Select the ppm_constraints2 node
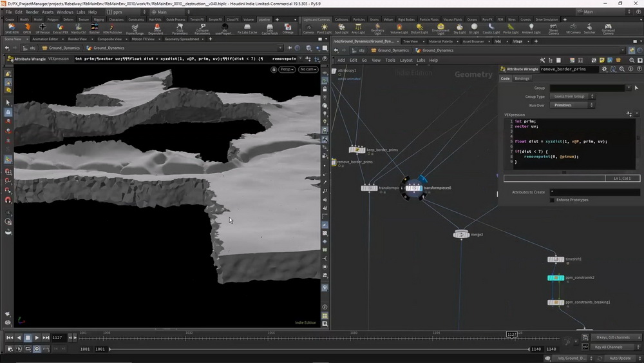 pyautogui.click(x=556, y=278)
